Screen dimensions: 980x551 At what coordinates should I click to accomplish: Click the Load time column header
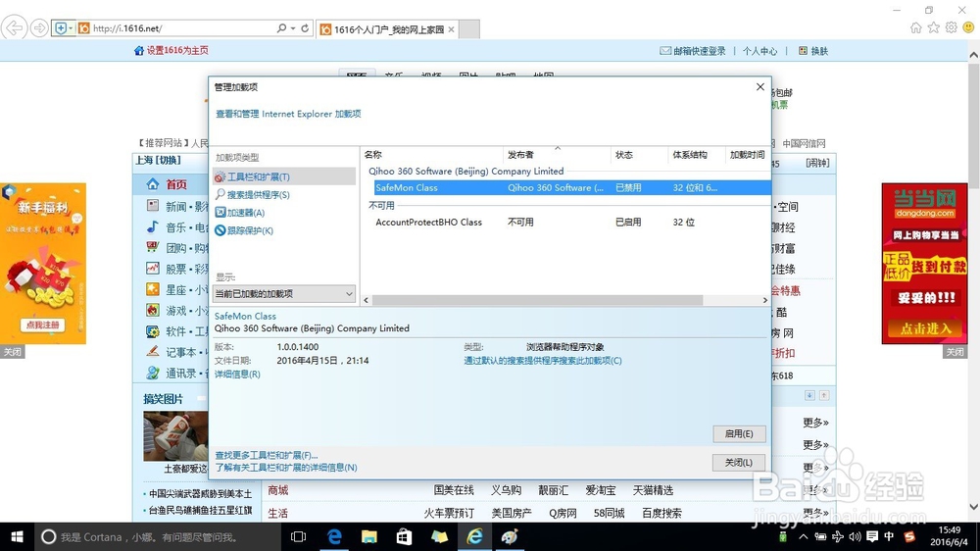(x=748, y=155)
